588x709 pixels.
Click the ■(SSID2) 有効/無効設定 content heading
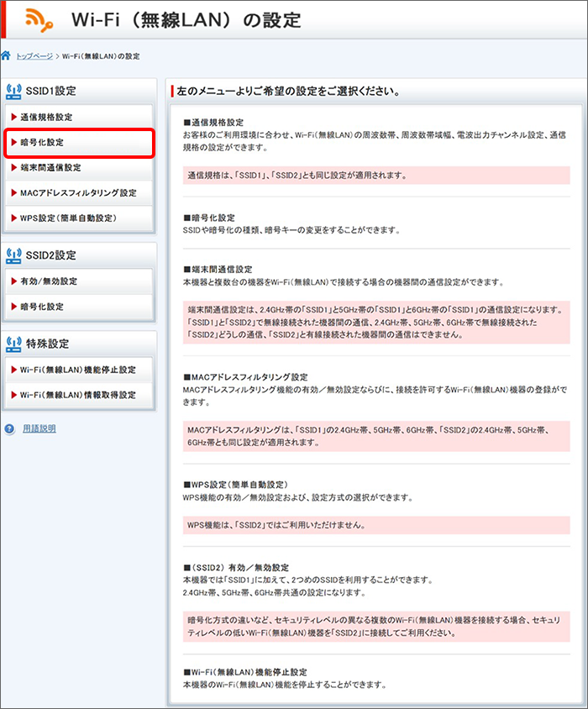[236, 568]
